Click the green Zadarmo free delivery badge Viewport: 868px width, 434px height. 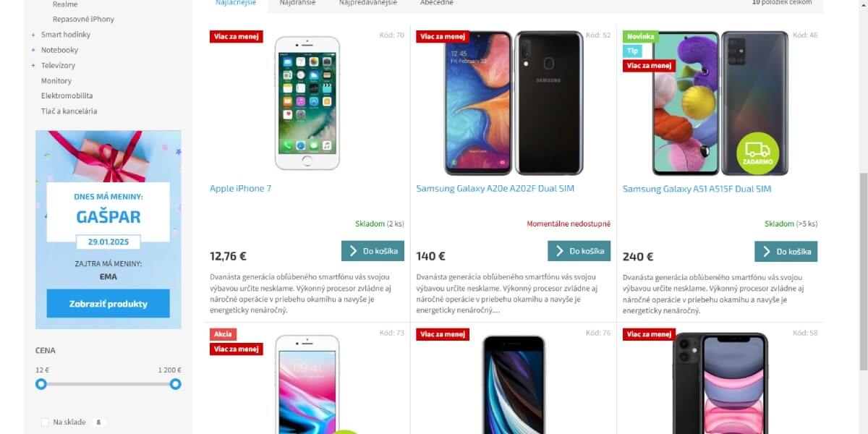[x=757, y=153]
